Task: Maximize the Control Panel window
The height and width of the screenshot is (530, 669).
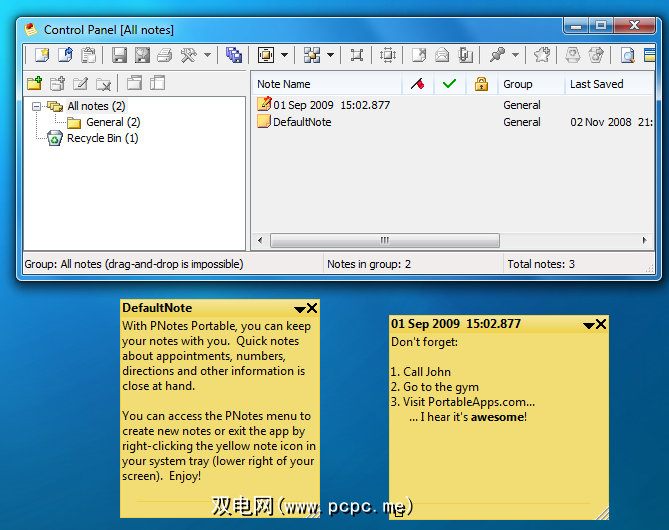Action: pos(601,26)
